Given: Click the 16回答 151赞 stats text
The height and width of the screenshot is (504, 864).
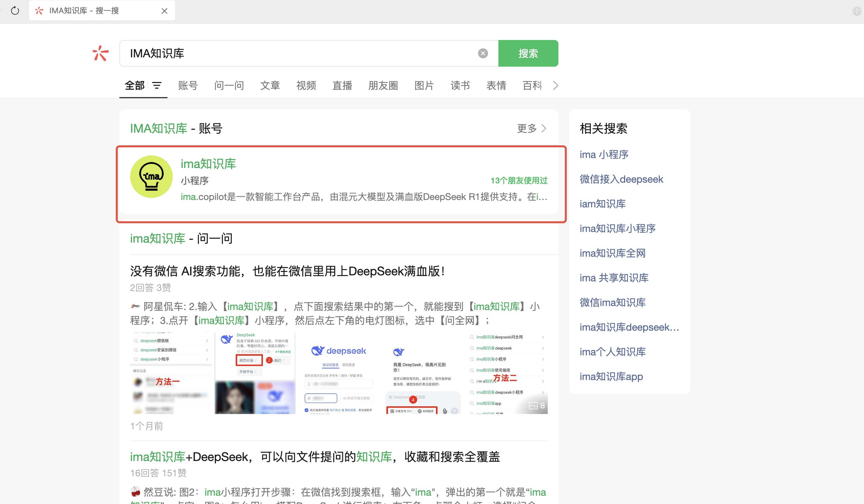Looking at the screenshot, I should pyautogui.click(x=158, y=473).
